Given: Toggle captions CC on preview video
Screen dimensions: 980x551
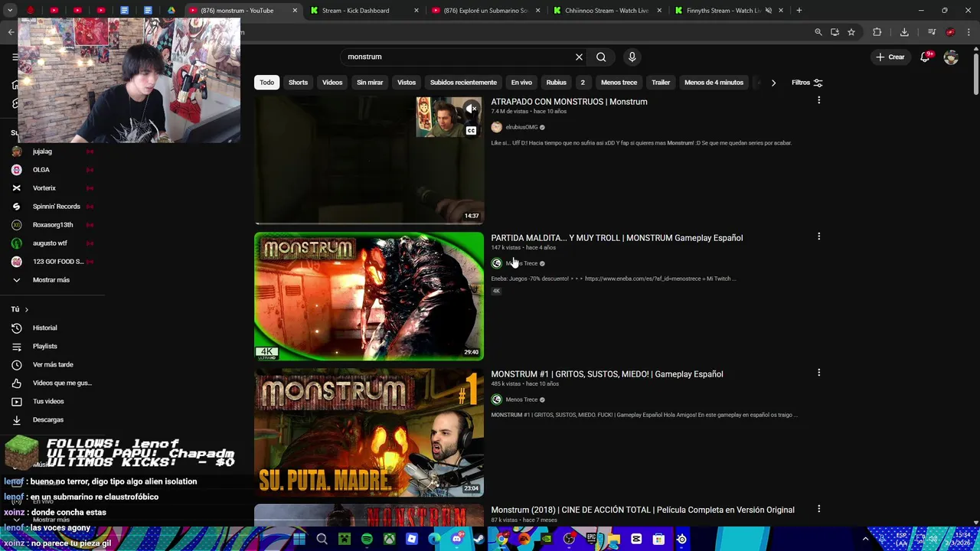Looking at the screenshot, I should [x=472, y=131].
